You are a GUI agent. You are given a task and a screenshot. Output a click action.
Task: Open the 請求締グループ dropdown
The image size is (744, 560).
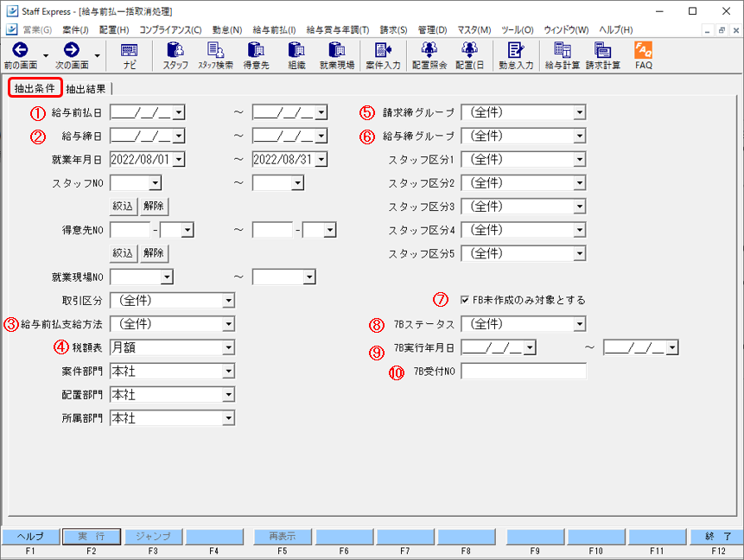click(x=579, y=112)
